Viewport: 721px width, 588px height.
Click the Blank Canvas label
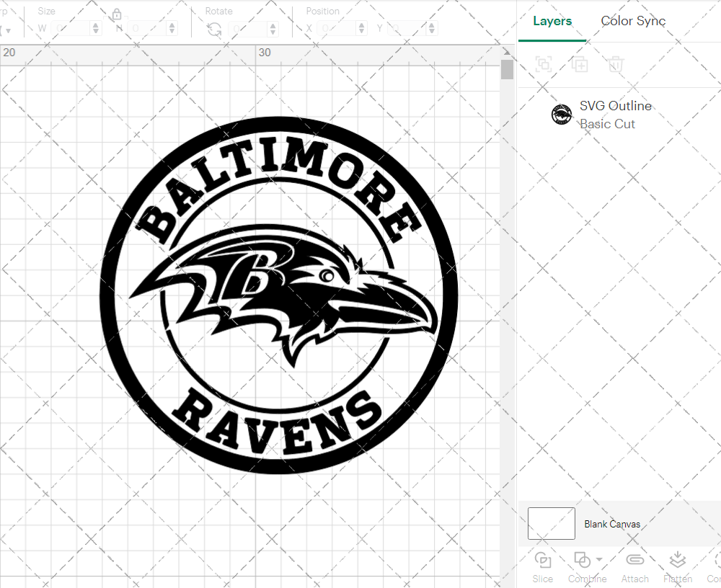pyautogui.click(x=612, y=524)
